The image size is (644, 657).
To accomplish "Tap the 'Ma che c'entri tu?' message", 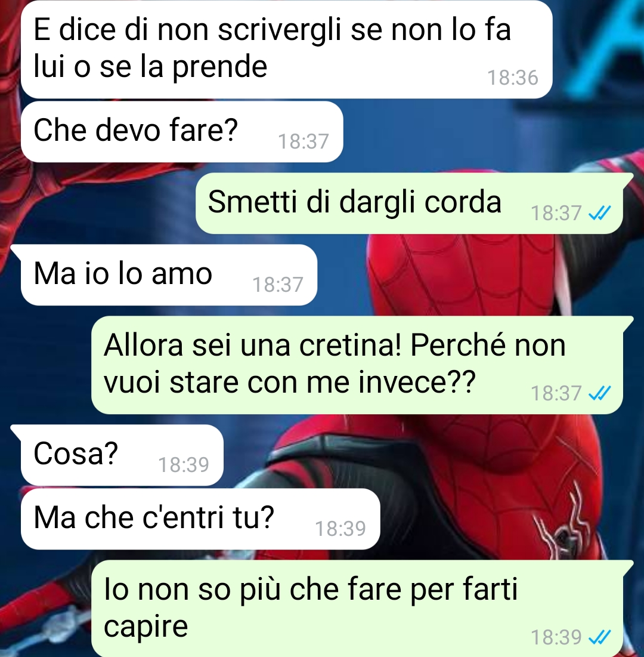I will pyautogui.click(x=200, y=519).
